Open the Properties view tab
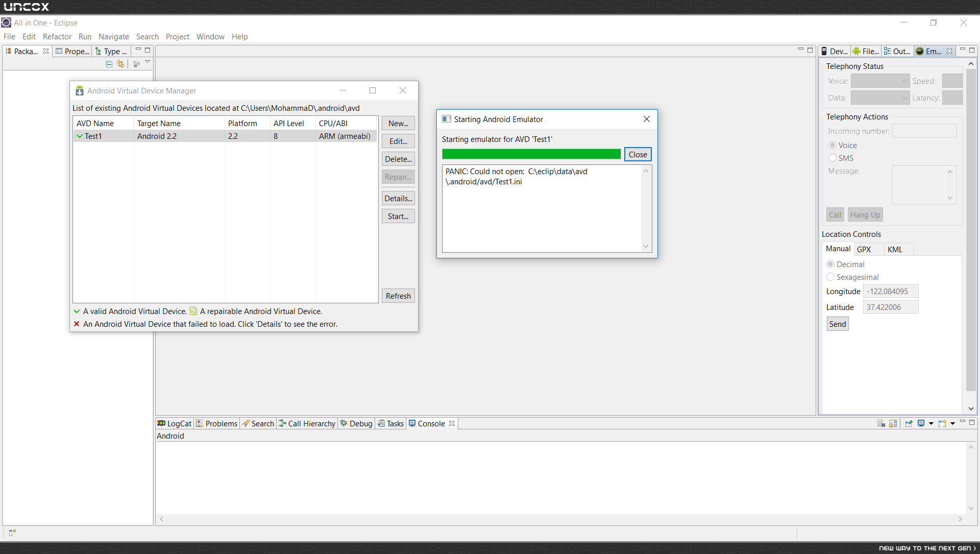The width and height of the screenshot is (980, 554). coord(72,51)
